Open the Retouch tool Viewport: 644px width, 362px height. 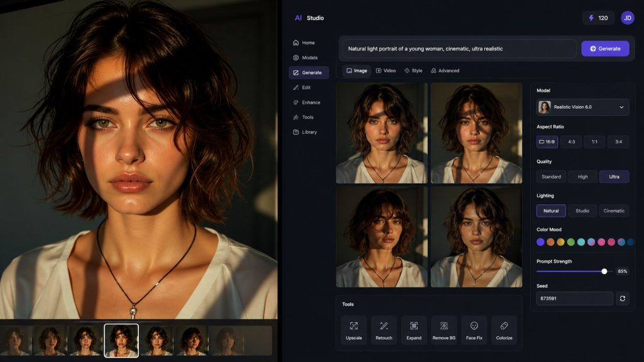click(x=384, y=330)
